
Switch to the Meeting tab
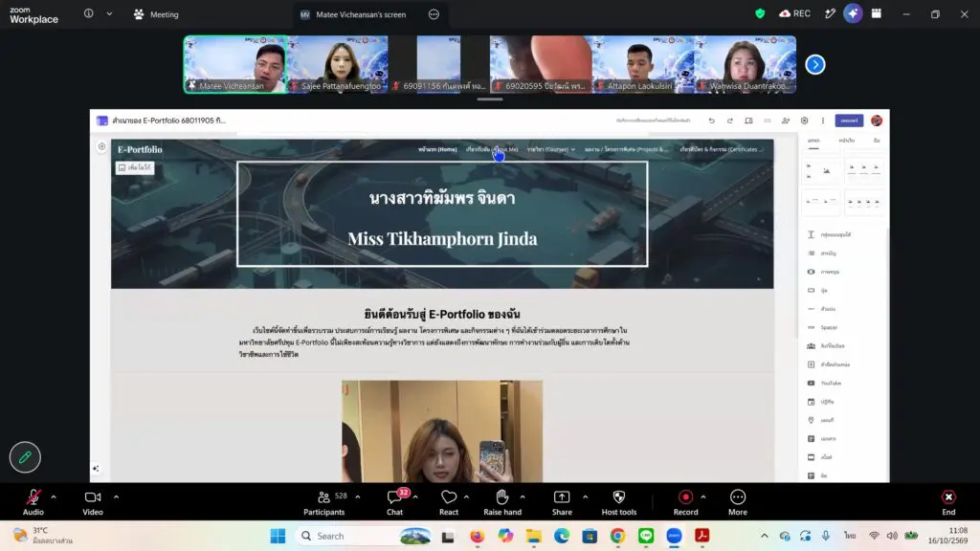[156, 14]
